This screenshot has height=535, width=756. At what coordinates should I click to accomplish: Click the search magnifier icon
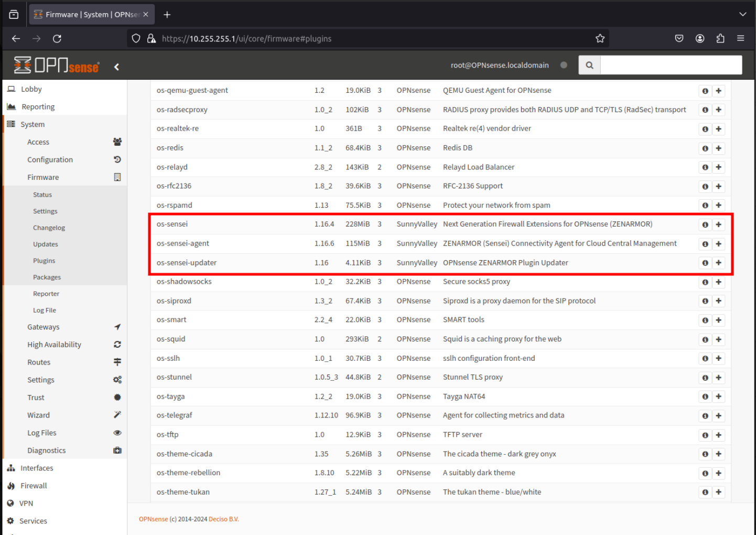(x=589, y=65)
